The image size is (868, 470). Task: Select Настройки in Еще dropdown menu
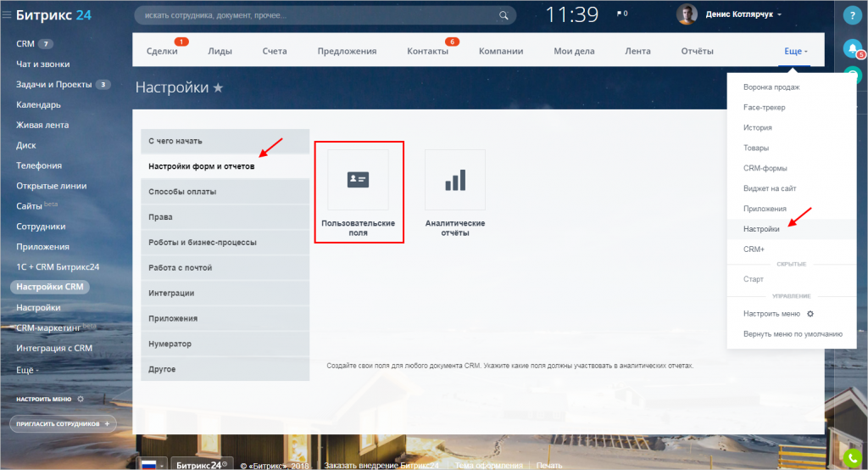click(x=792, y=229)
